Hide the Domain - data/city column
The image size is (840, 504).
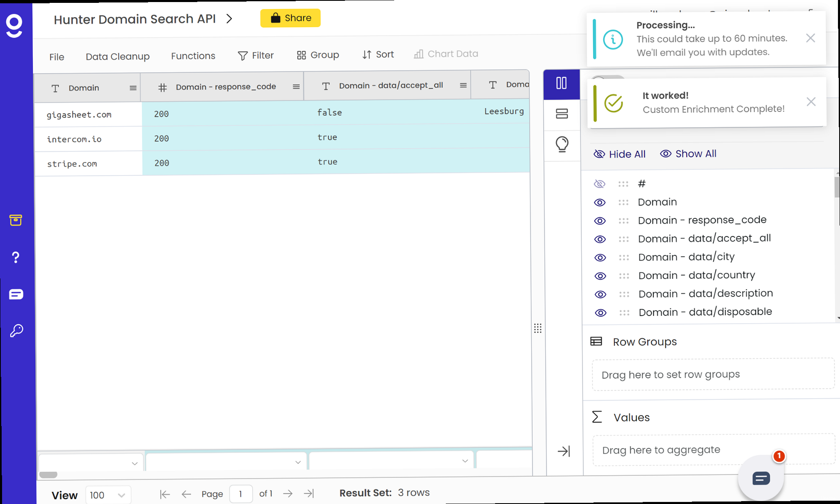[600, 258]
